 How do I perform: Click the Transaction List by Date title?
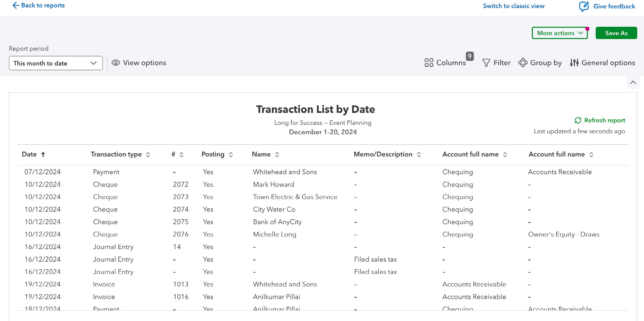click(316, 109)
